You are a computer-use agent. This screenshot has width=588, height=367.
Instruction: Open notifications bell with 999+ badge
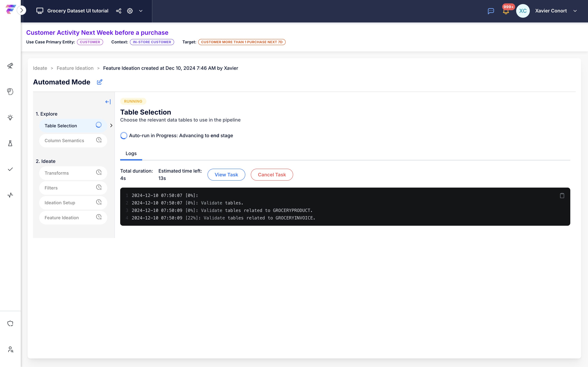tap(506, 11)
